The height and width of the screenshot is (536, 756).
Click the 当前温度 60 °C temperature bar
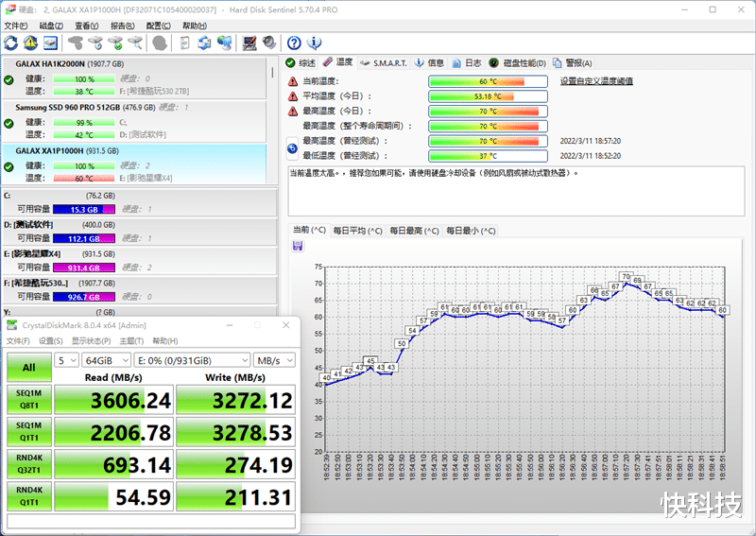pyautogui.click(x=488, y=81)
